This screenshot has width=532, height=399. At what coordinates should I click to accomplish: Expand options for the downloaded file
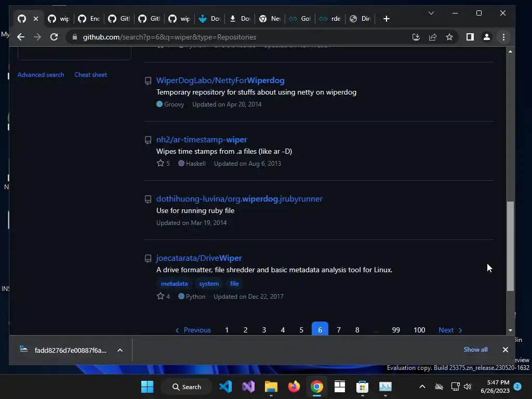120,350
